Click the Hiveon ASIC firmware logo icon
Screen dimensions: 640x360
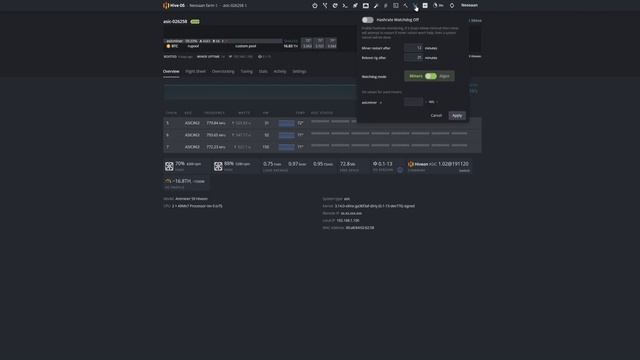pyautogui.click(x=411, y=164)
